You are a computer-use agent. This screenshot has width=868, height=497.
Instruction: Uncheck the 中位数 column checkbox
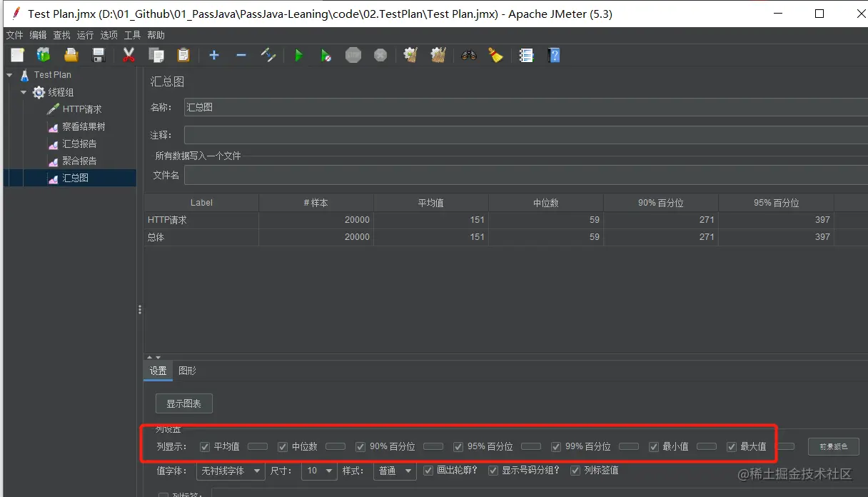click(x=283, y=447)
